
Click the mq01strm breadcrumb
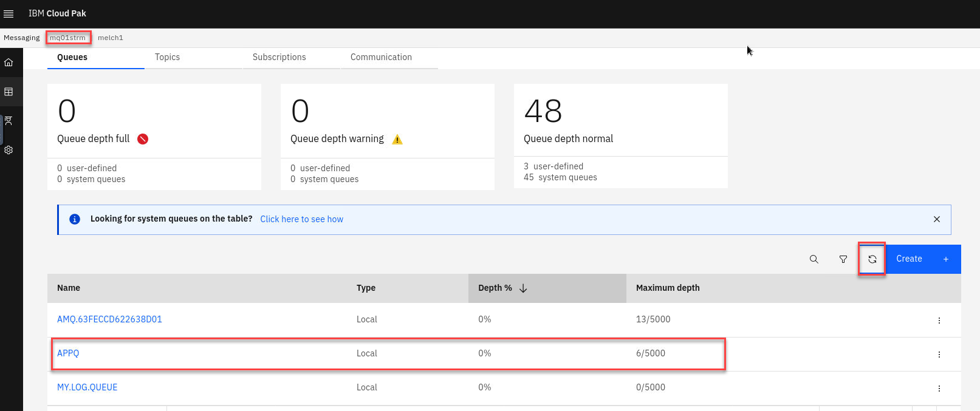click(x=67, y=38)
